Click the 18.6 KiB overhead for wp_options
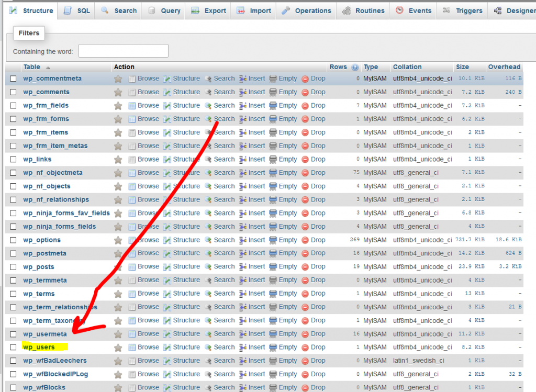The height and width of the screenshot is (392, 536). pyautogui.click(x=509, y=240)
